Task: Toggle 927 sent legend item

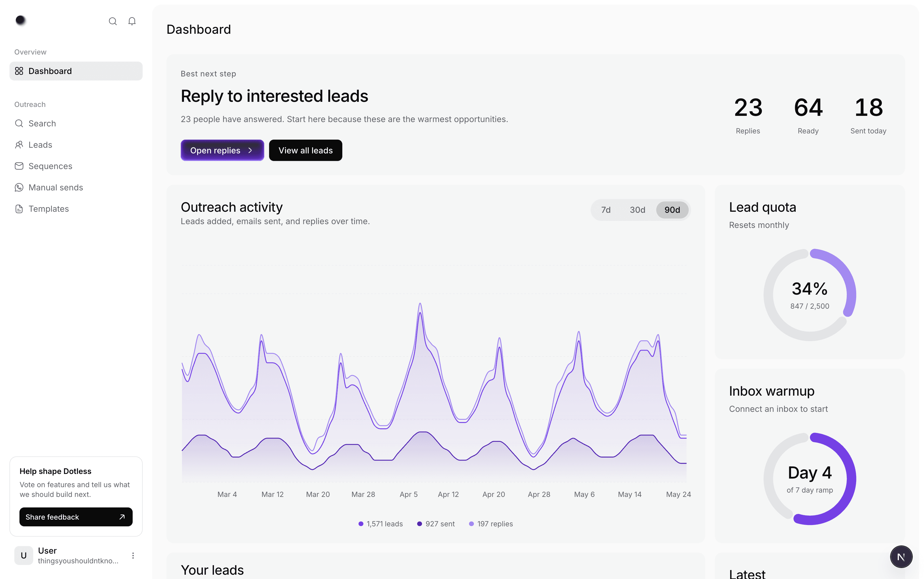Action: coord(436,524)
